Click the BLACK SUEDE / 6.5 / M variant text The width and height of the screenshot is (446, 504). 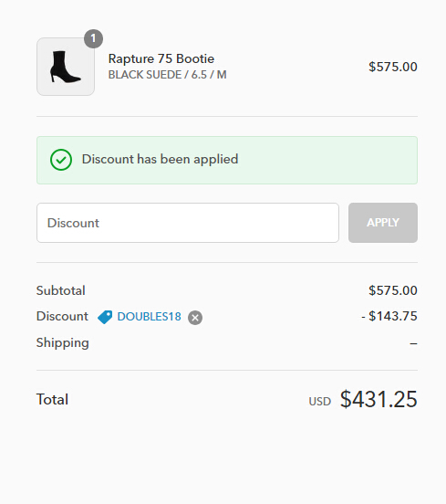(167, 75)
